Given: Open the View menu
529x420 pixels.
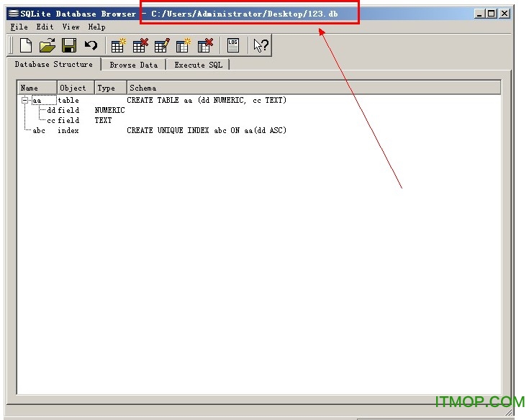Looking at the screenshot, I should pyautogui.click(x=71, y=27).
